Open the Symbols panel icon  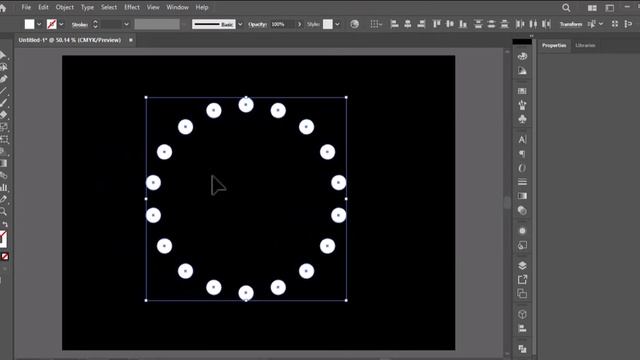pyautogui.click(x=522, y=119)
